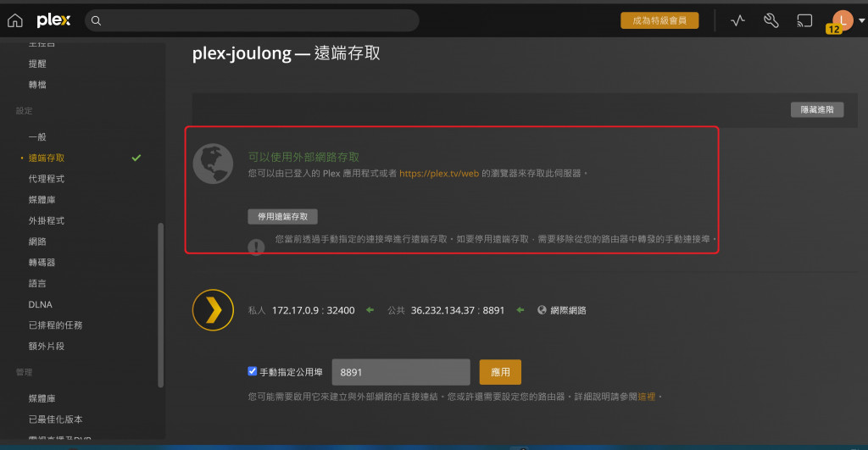Image resolution: width=868 pixels, height=450 pixels.
Task: Open the user avatar account menu
Action: [843, 20]
